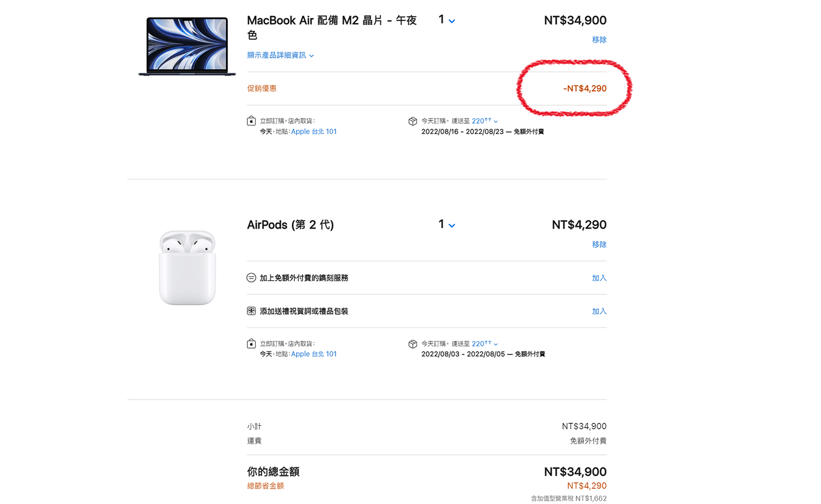Change the MacBook Air delivery postal code 220

[x=484, y=121]
